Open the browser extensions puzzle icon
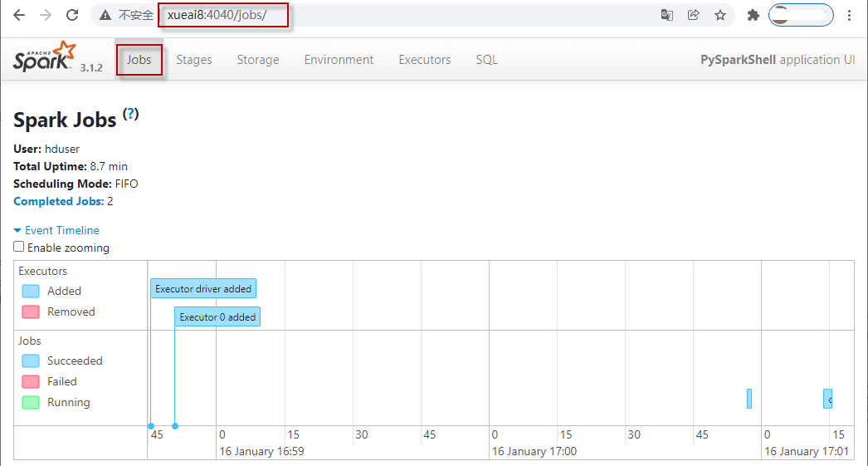 coord(753,15)
